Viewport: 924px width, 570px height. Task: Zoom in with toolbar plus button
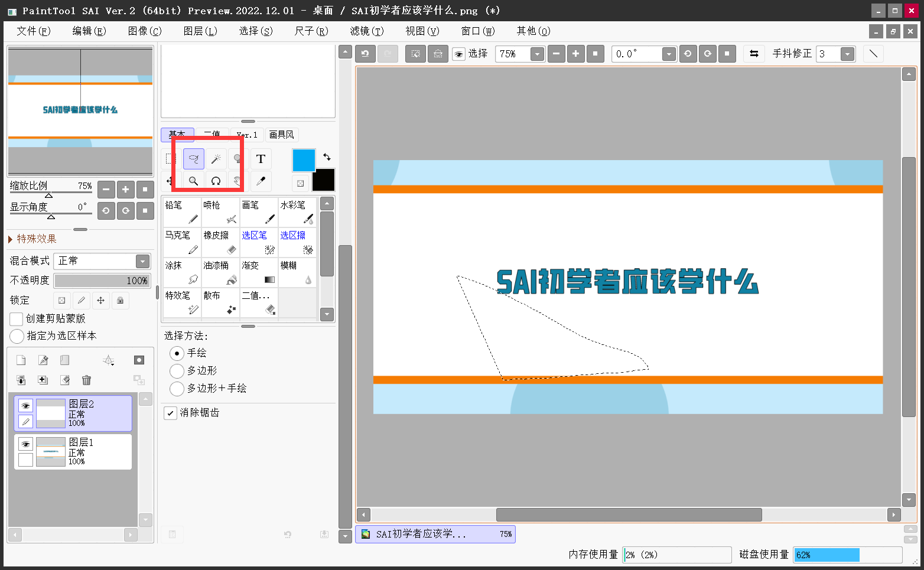click(575, 54)
